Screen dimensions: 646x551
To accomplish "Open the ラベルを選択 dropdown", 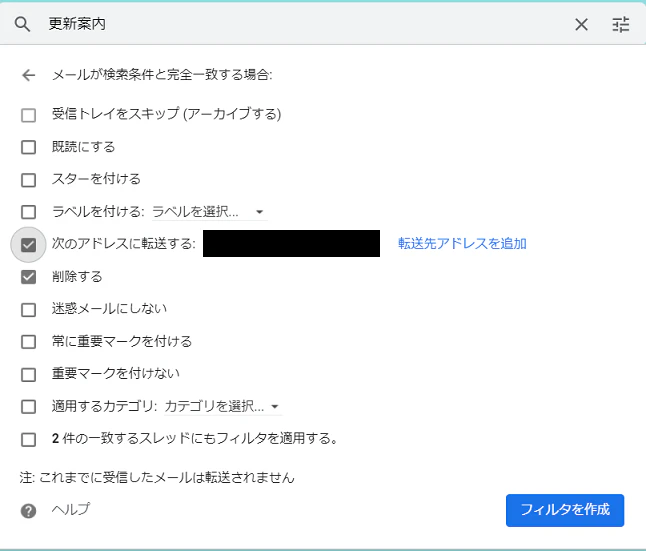I will pos(209,212).
